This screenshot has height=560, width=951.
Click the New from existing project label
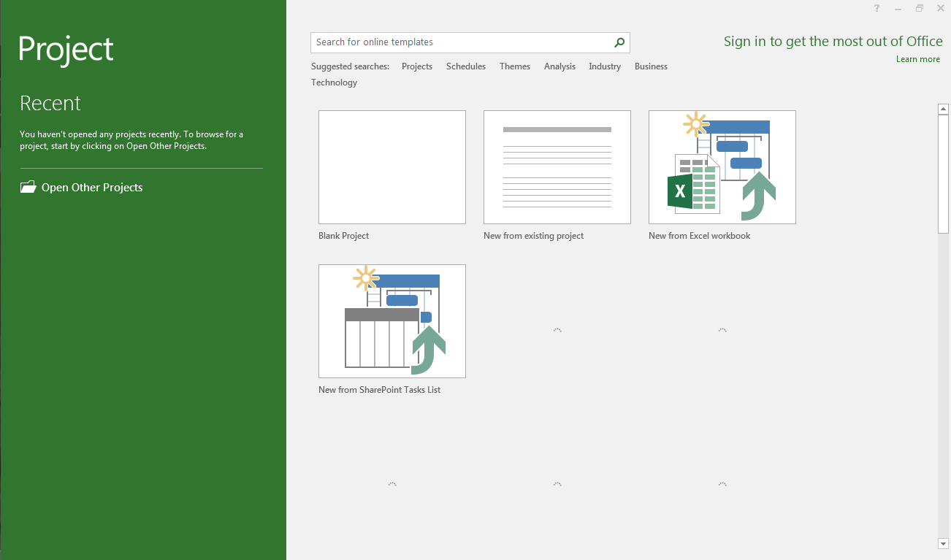click(x=534, y=236)
